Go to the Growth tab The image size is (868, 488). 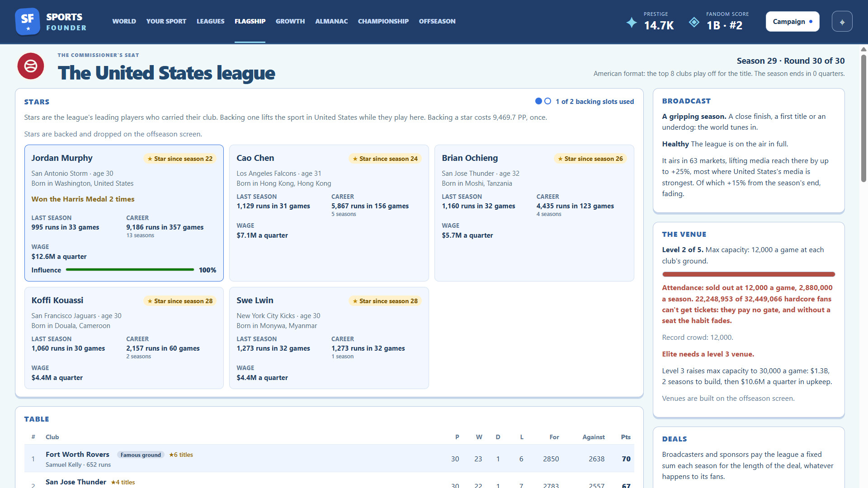(x=290, y=21)
